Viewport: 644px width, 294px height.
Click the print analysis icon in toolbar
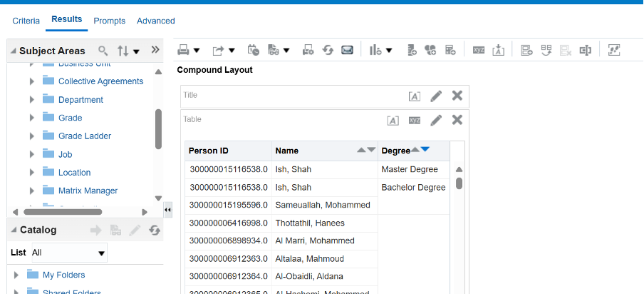[x=183, y=50]
